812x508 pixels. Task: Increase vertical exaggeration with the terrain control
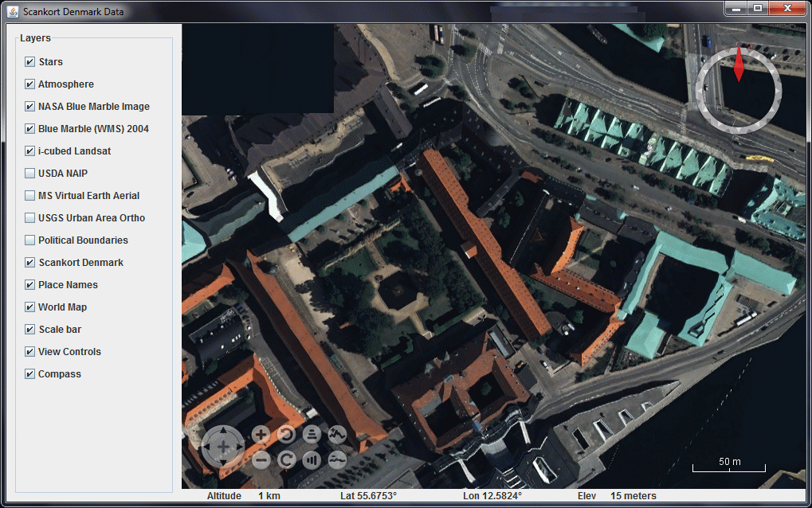[337, 435]
